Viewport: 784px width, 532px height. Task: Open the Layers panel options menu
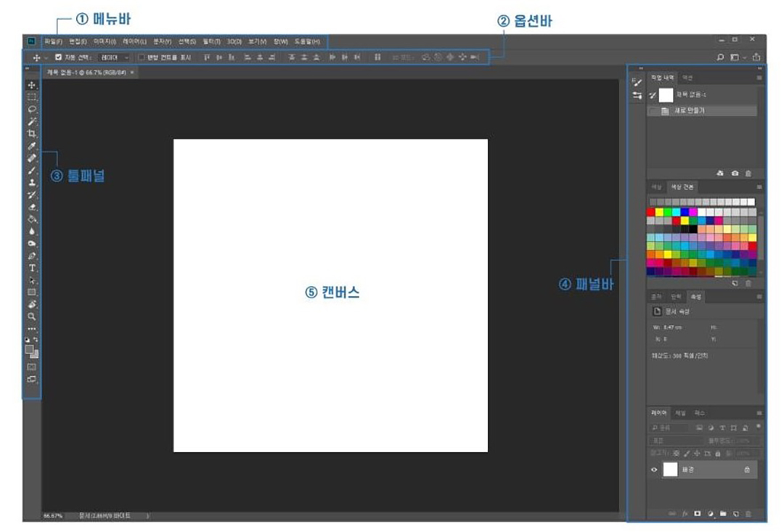759,413
